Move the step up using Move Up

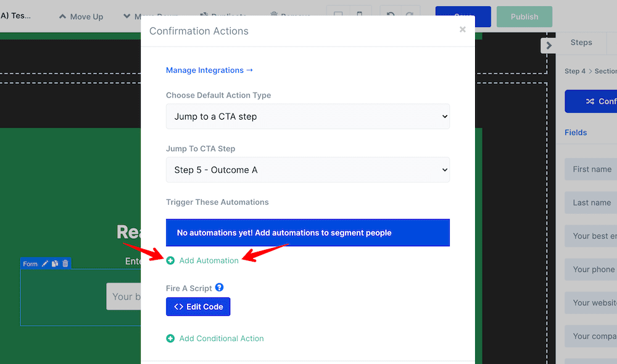[80, 17]
